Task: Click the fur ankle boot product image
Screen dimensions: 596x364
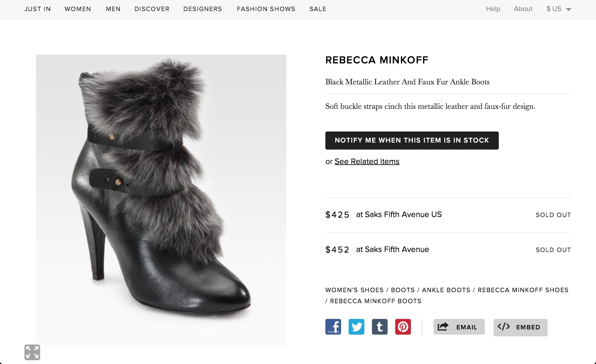Action: coord(161,200)
